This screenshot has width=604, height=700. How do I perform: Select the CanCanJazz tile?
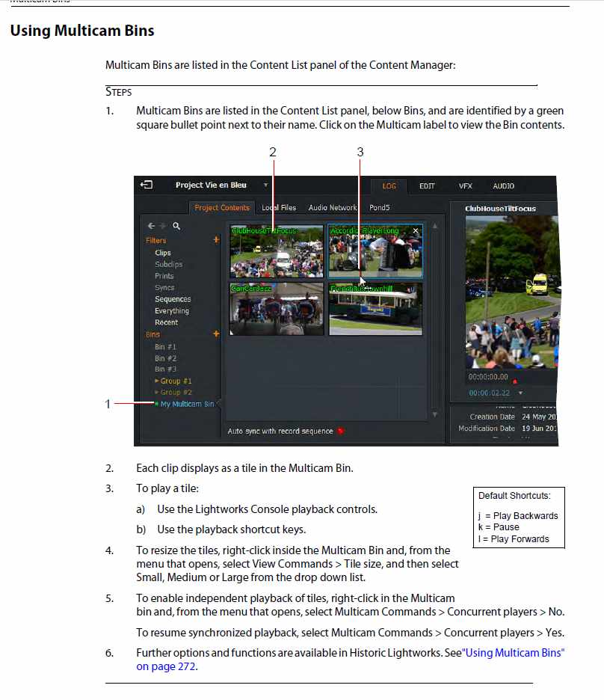[x=277, y=309]
